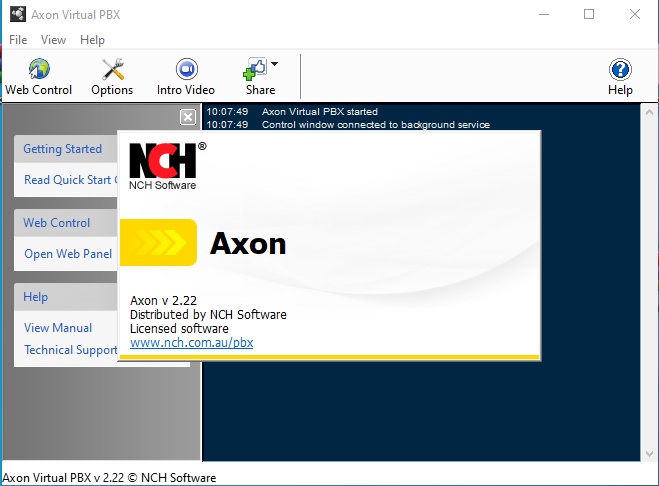
Task: Select the 'Control window connected to background service' log line
Action: click(x=376, y=125)
